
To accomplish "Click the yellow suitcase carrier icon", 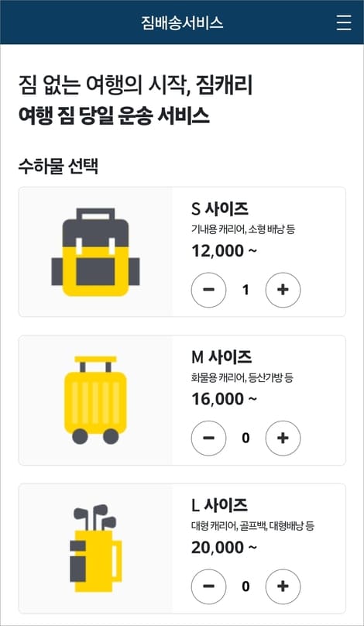I will click(96, 400).
